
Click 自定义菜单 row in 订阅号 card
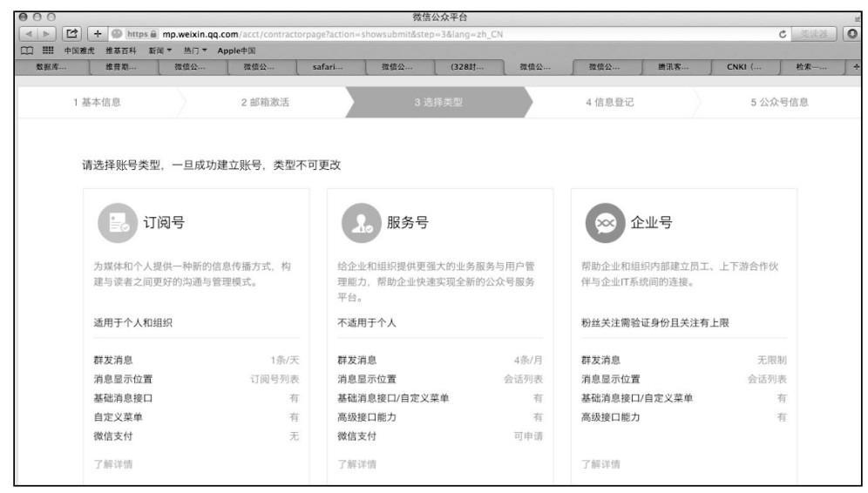click(x=196, y=417)
